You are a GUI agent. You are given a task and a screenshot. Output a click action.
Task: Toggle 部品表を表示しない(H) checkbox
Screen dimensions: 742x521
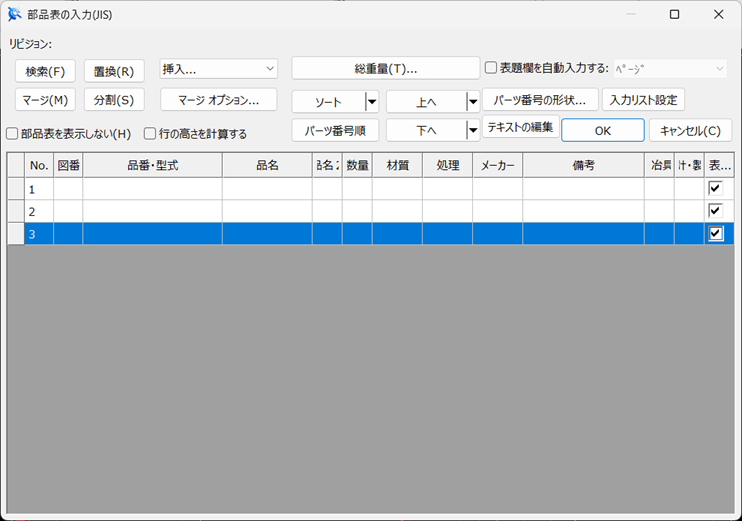(12, 134)
